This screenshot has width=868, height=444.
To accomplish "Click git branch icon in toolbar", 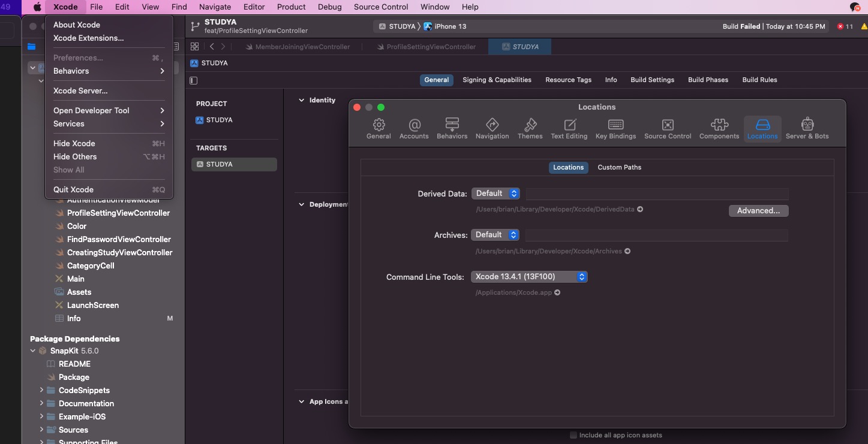I will [194, 26].
